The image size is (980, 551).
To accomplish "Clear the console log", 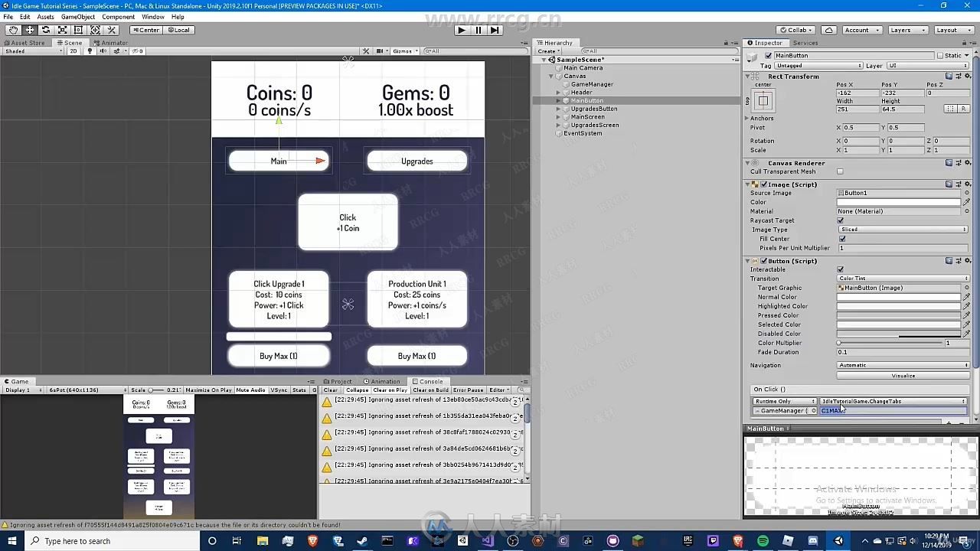I will point(330,390).
